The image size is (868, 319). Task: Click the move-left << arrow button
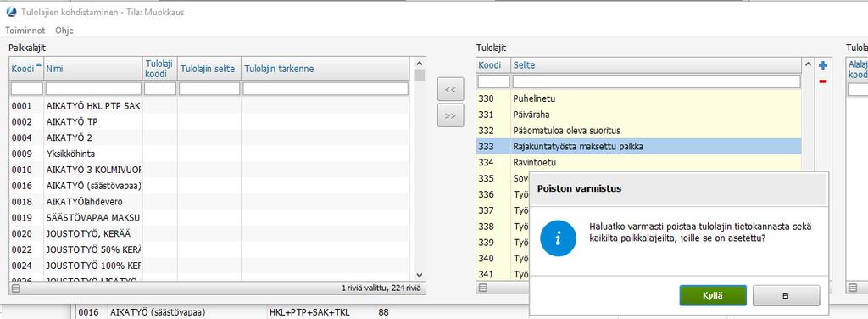pos(451,90)
